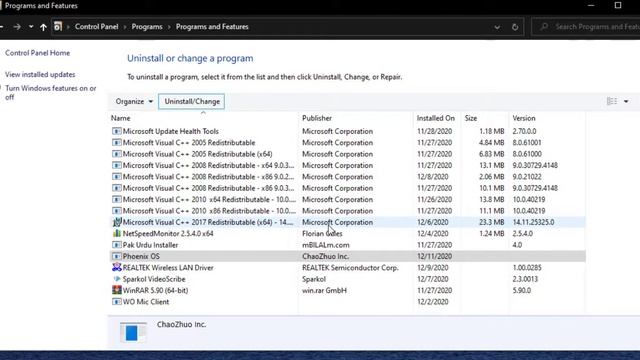This screenshot has width=640, height=360.
Task: Click the Programs and Features breadcrumb
Action: 212,27
